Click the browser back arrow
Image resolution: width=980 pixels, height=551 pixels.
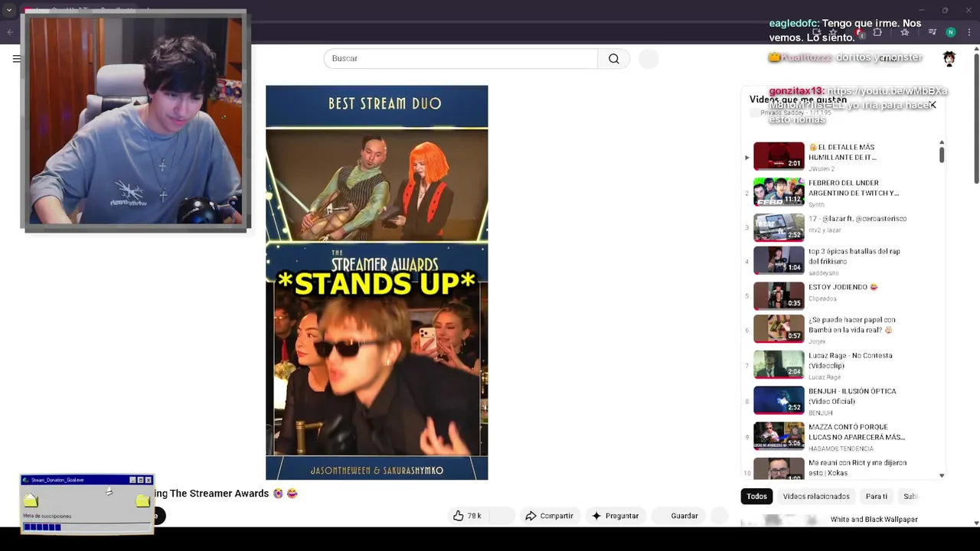10,32
